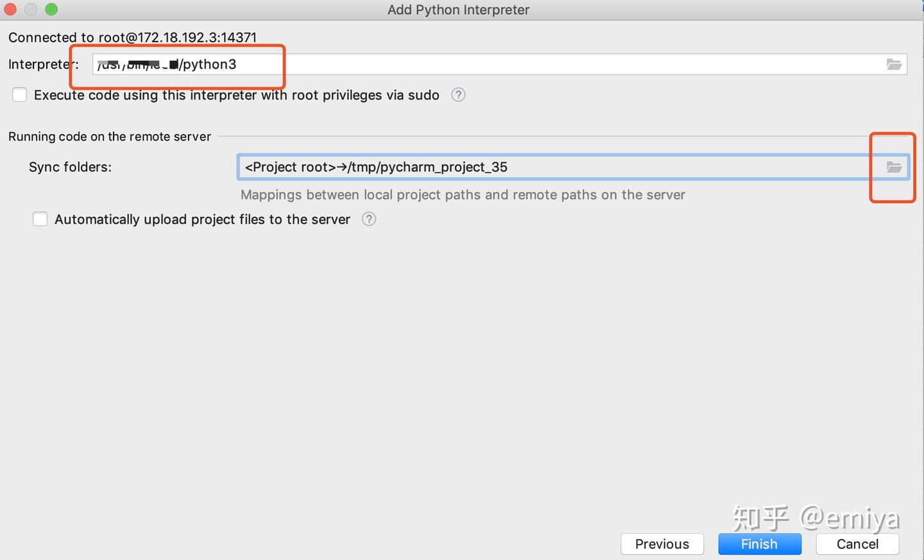
Task: Open the Sync folders mapping browse icon
Action: click(x=894, y=167)
